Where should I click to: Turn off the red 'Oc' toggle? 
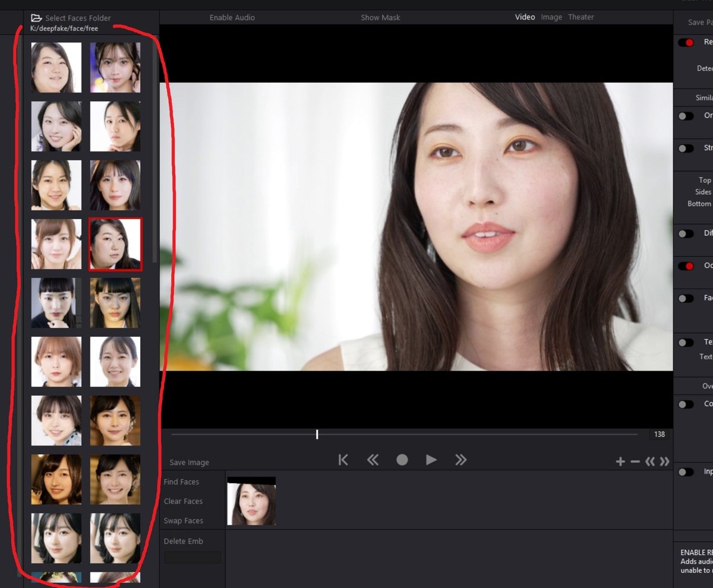click(686, 266)
